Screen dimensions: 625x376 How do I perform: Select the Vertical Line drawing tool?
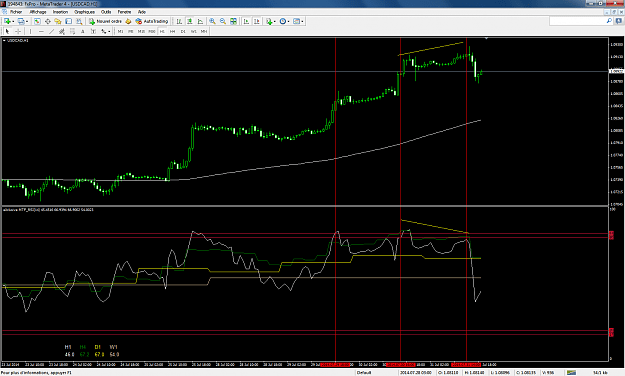click(30, 31)
